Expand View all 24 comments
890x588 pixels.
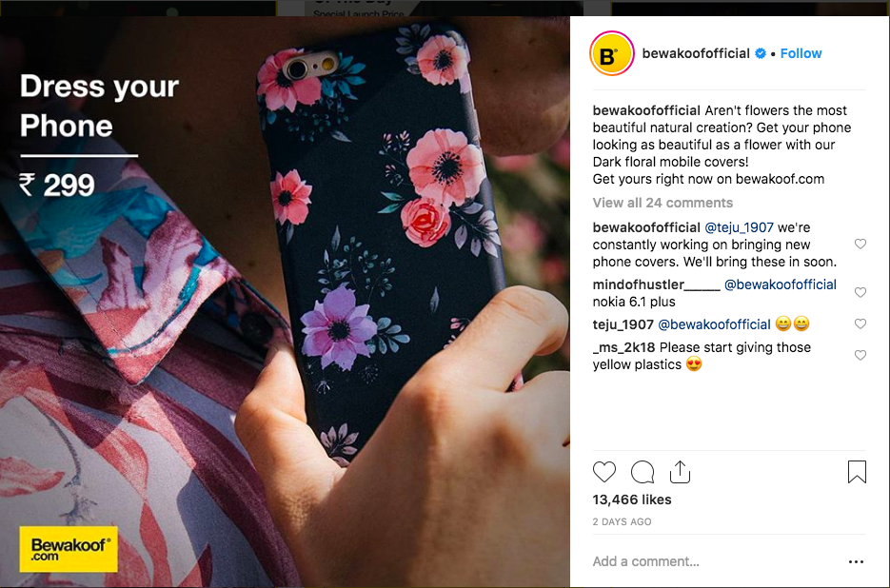tap(663, 203)
